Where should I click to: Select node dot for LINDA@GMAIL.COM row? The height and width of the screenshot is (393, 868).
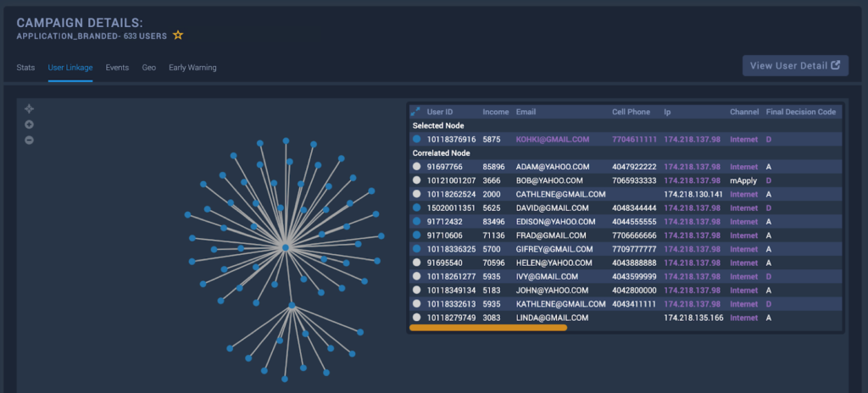click(x=417, y=318)
